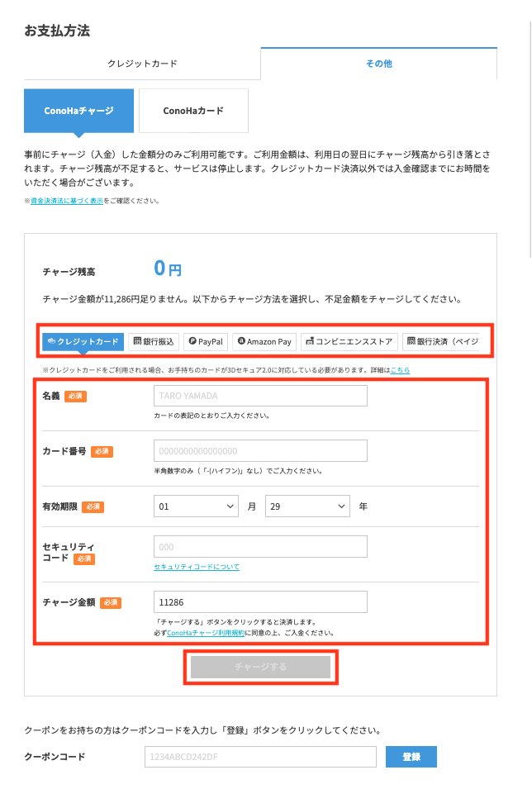
Task: Switch to the その他 tab
Action: 378,64
